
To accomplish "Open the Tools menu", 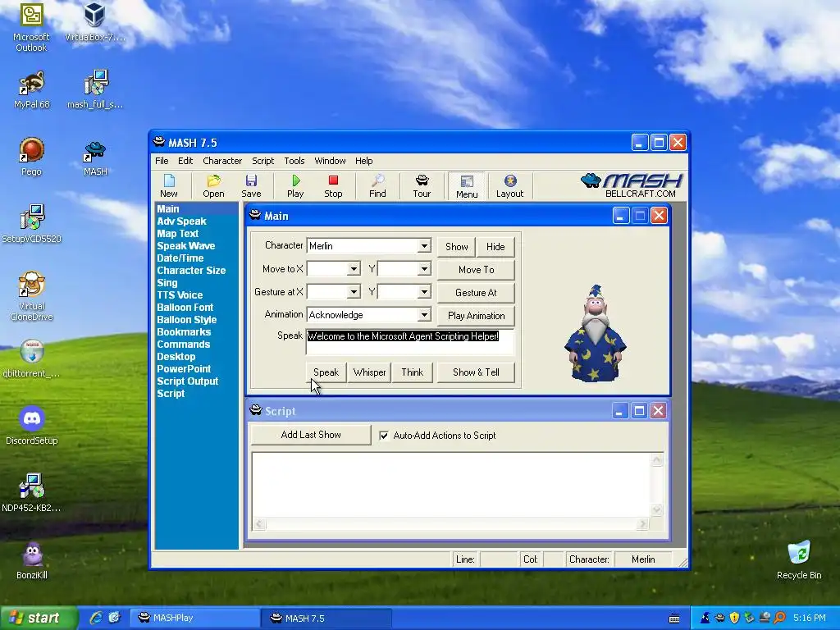I will pyautogui.click(x=294, y=161).
